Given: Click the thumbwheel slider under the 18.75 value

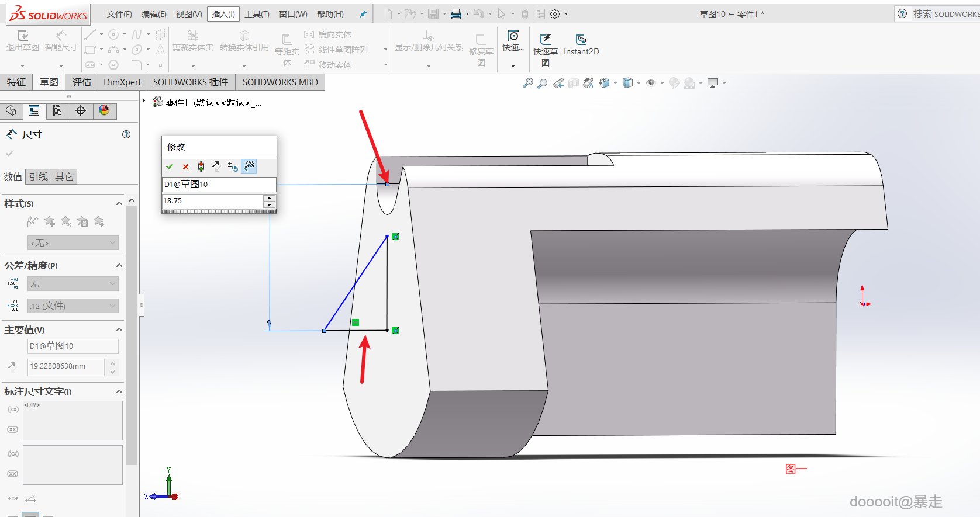Looking at the screenshot, I should (x=219, y=211).
